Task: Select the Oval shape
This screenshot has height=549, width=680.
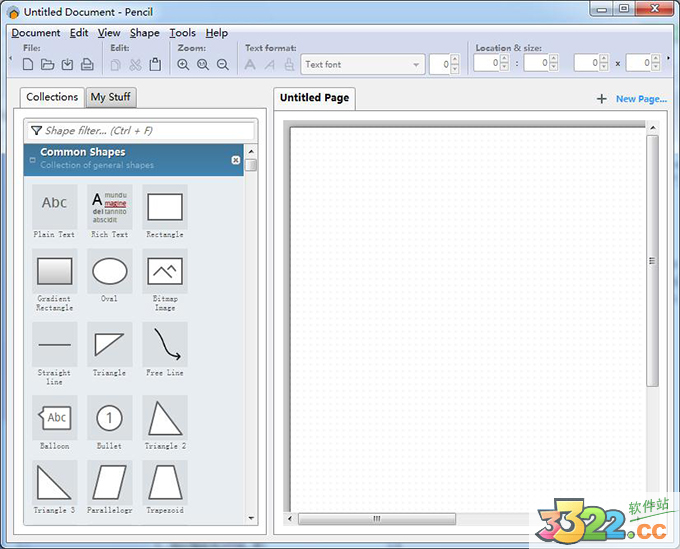Action: (x=109, y=272)
